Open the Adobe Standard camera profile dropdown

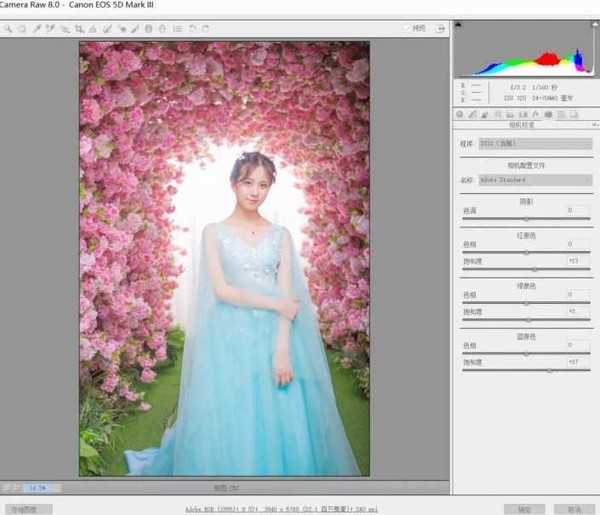tap(534, 180)
